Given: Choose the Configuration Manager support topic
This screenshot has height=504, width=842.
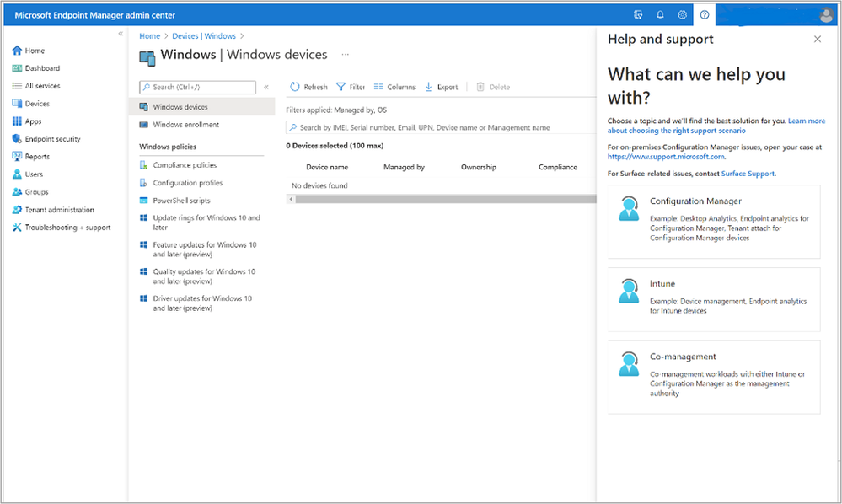Looking at the screenshot, I should [714, 222].
